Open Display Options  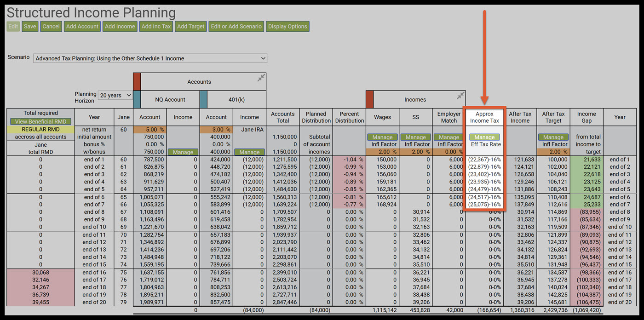tap(287, 26)
